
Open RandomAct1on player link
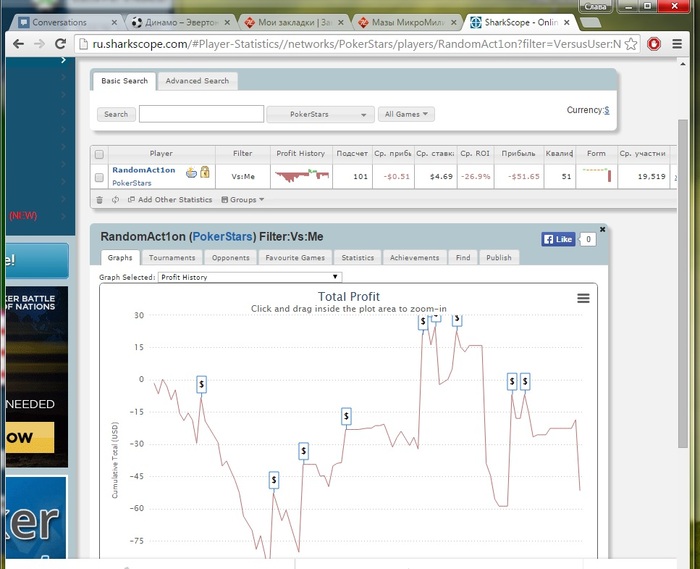pos(144,170)
